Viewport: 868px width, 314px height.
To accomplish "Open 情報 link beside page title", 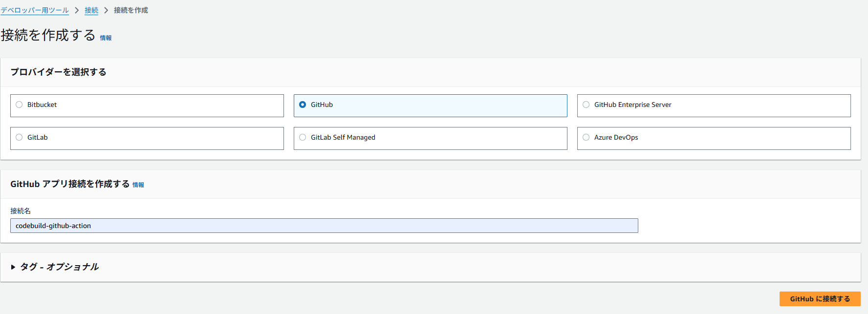I will tap(106, 38).
